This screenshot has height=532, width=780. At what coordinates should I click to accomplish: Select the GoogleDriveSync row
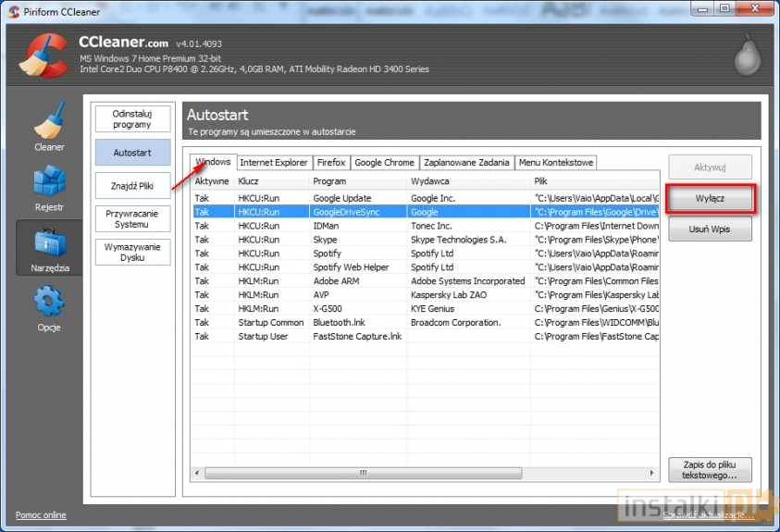pyautogui.click(x=426, y=212)
